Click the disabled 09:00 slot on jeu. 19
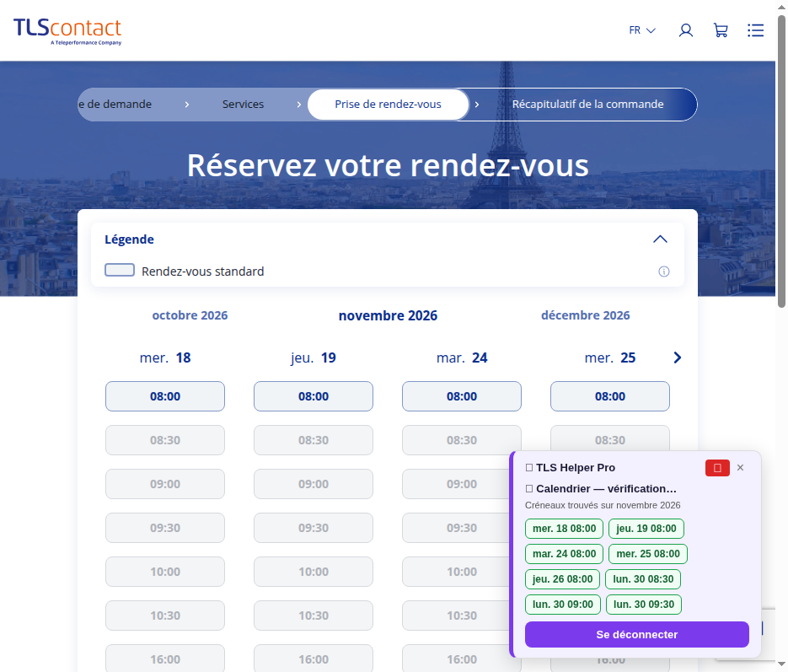 click(x=314, y=484)
